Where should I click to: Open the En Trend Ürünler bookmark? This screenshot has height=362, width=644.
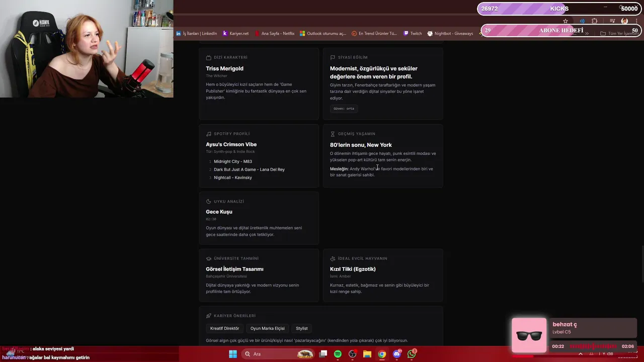(374, 34)
